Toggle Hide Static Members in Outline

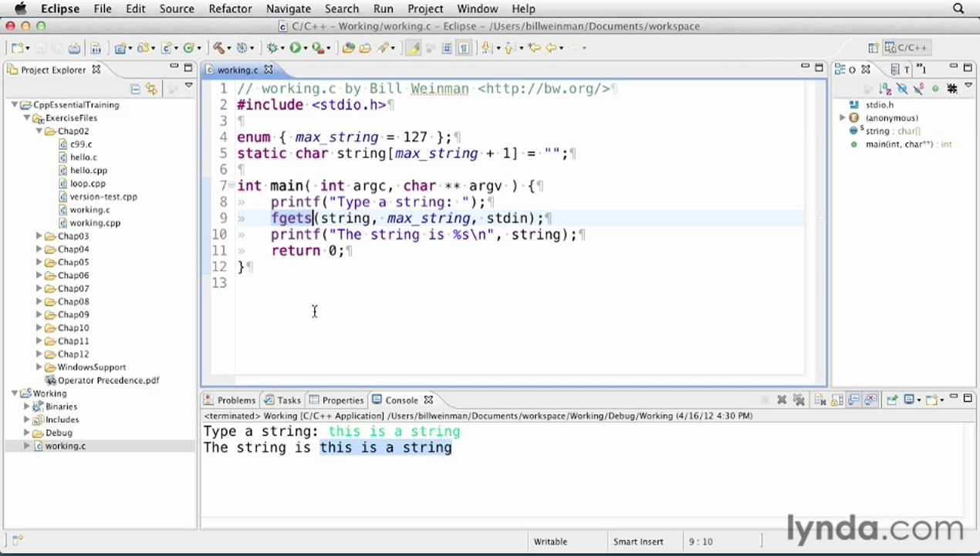tap(918, 89)
